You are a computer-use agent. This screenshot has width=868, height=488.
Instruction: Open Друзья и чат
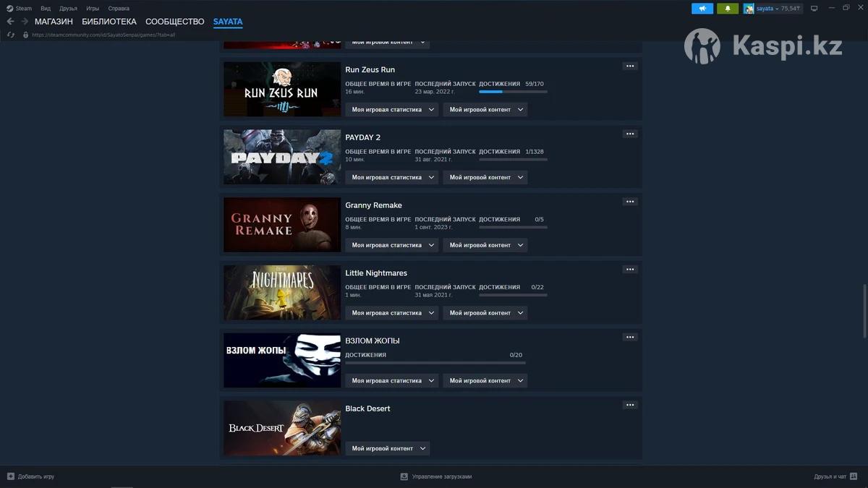pos(835,476)
